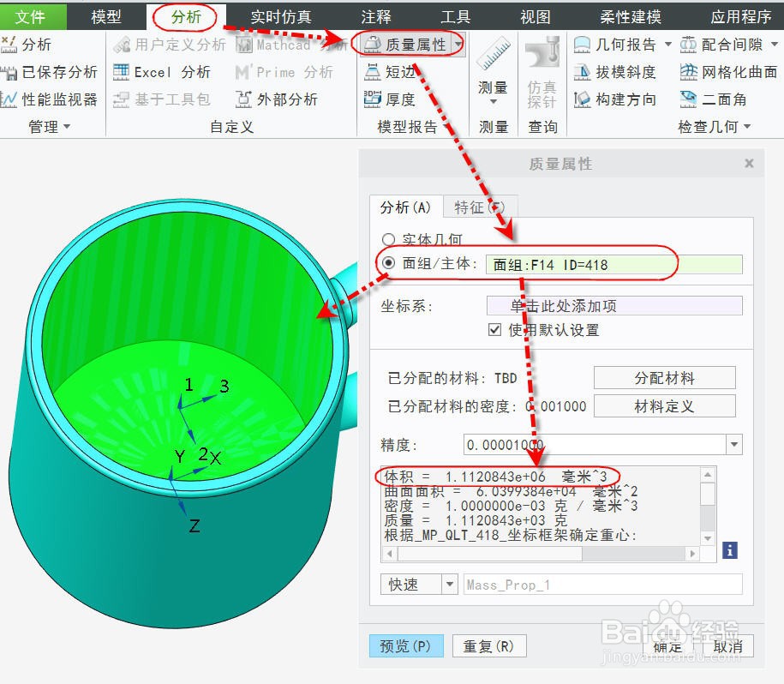Switch to the 视图 ribbon tab
The image size is (784, 684).
click(536, 17)
